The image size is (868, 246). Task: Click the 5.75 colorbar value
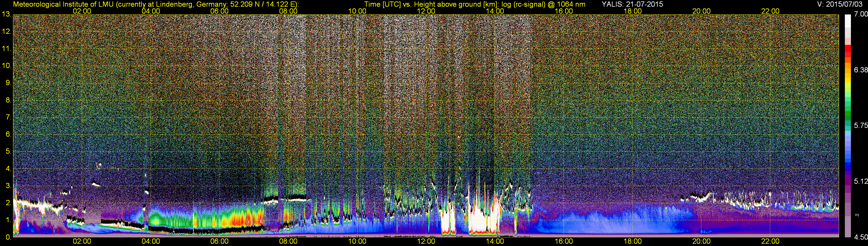click(861, 125)
